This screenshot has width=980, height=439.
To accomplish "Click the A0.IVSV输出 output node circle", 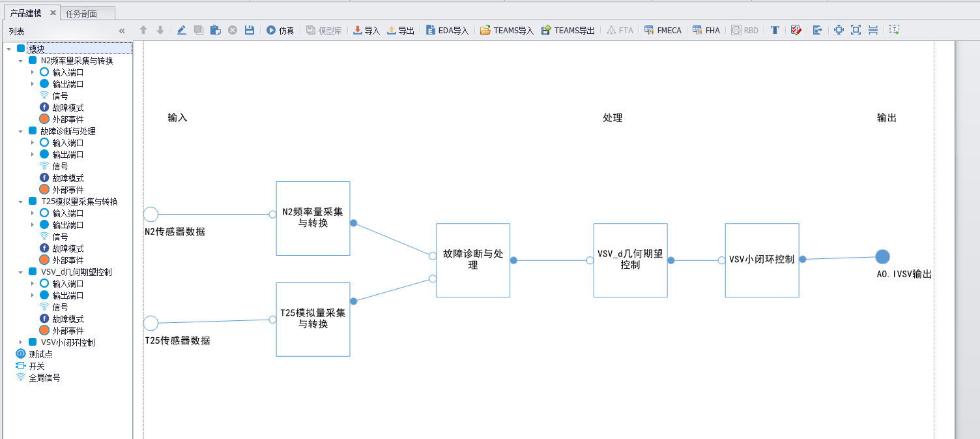I will point(882,257).
